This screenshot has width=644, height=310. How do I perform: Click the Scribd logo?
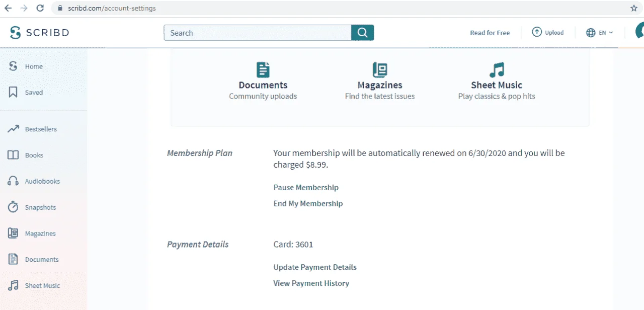pyautogui.click(x=39, y=33)
